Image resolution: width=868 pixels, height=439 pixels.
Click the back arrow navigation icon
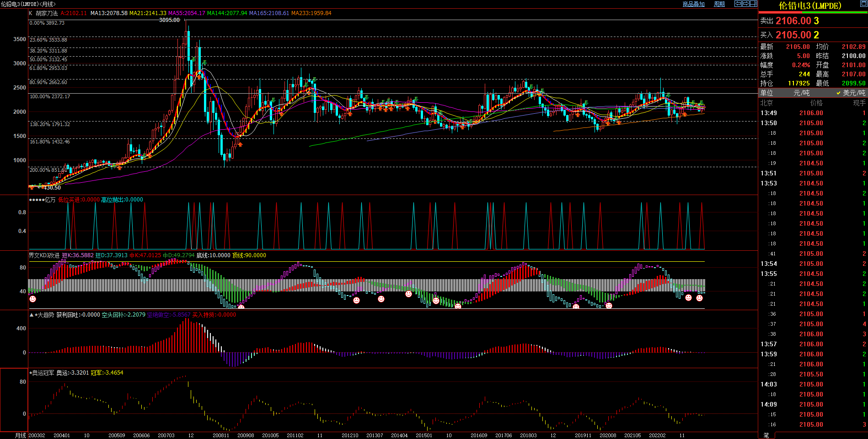(x=738, y=4)
